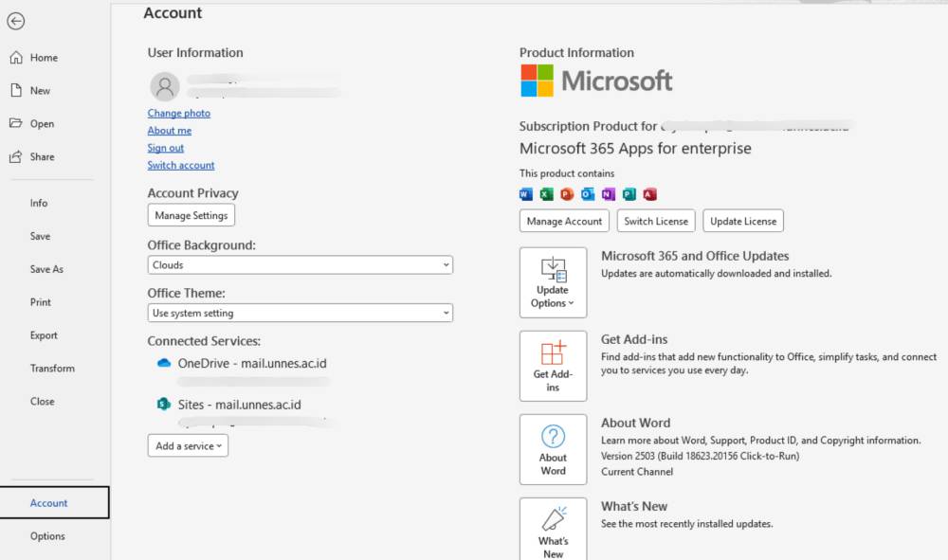The height and width of the screenshot is (560, 948).
Task: Expand the Add a service menu
Action: pos(188,445)
